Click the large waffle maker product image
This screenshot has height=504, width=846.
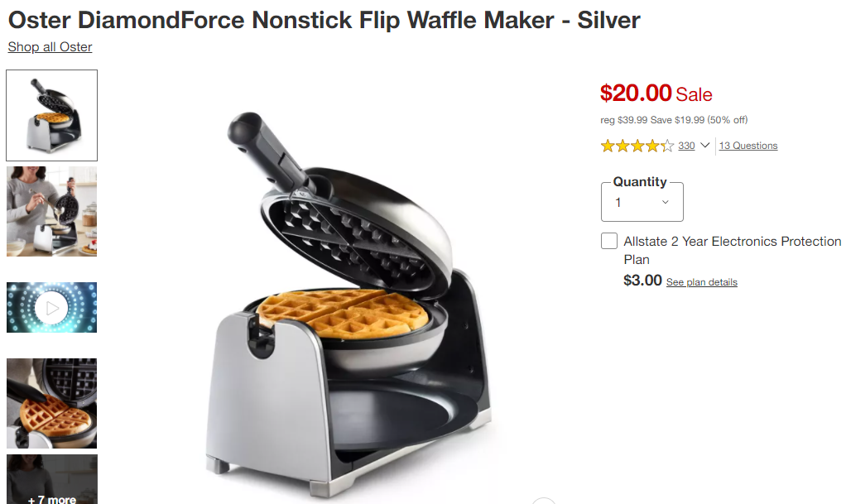[x=348, y=305]
